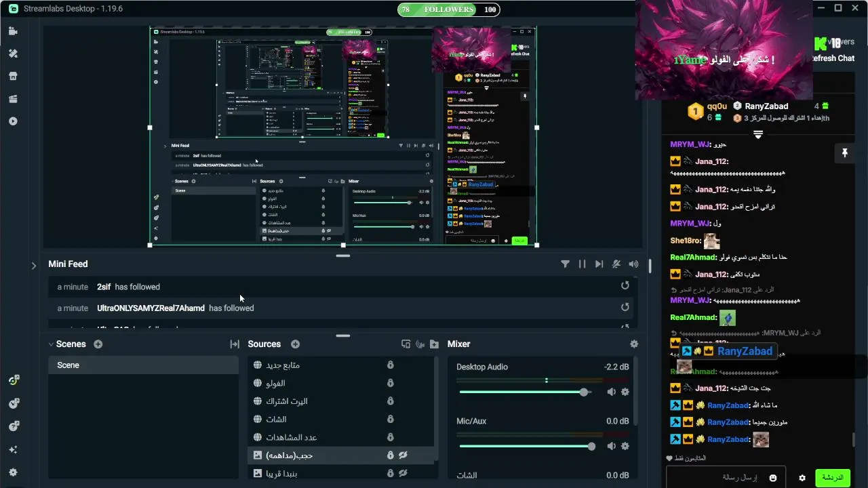868x488 pixels.
Task: Click the topmost green badge sidebar icon
Action: (x=13, y=380)
